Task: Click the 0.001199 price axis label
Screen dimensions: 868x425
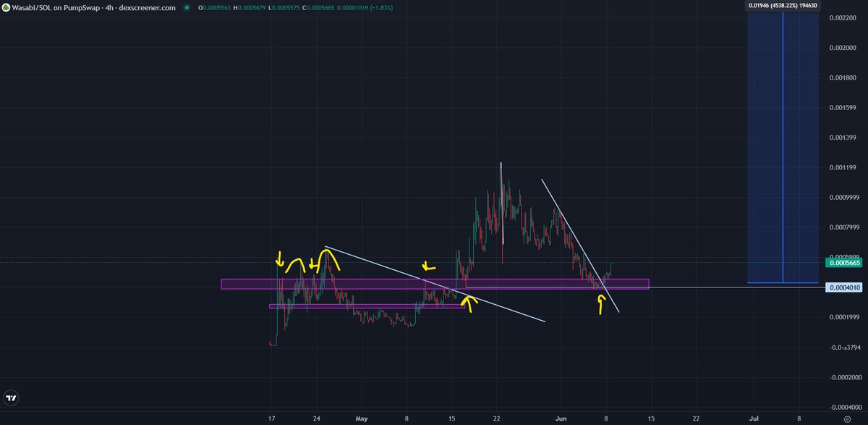Action: [x=843, y=168]
